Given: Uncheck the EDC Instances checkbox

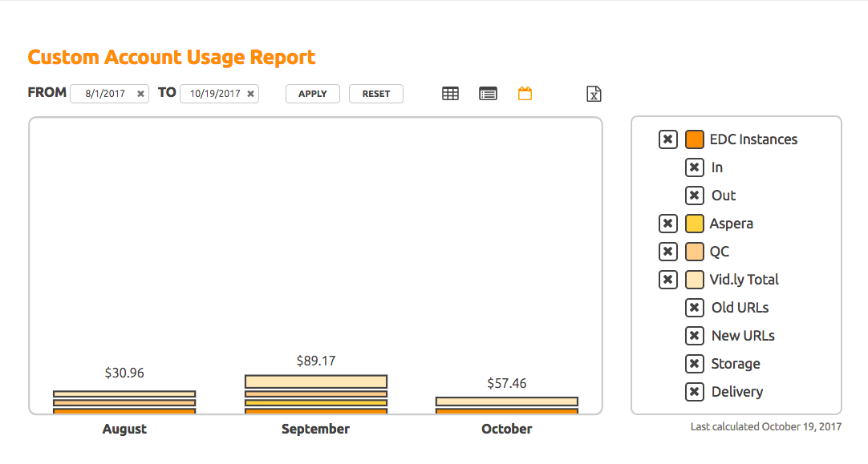Looking at the screenshot, I should tap(667, 139).
